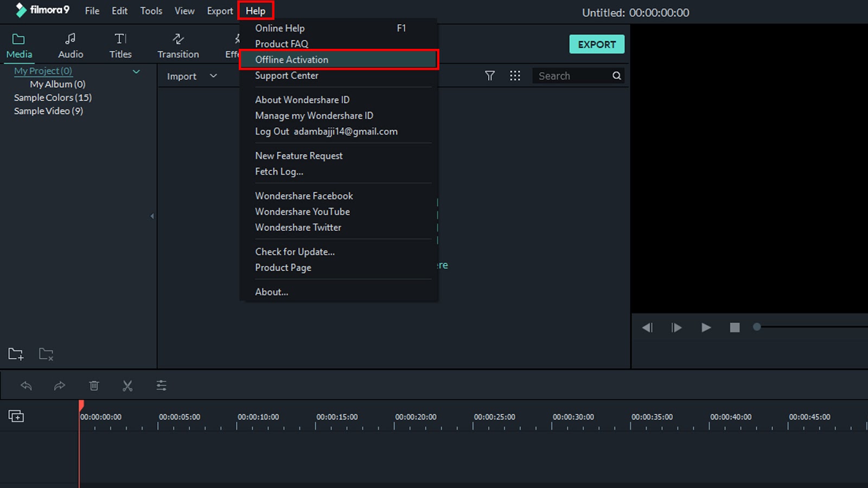Viewport: 868px width, 488px height.
Task: Open Sample Video (9) folder
Action: point(48,111)
